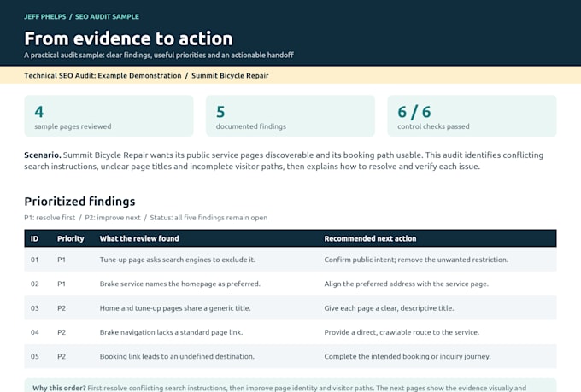Click 'Booking link leads to an undefined destination.'
Image resolution: width=581 pixels, height=392 pixels.
[x=177, y=356]
